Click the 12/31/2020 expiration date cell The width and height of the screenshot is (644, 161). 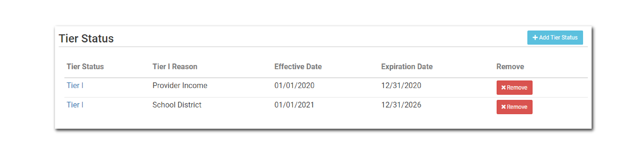(x=401, y=85)
